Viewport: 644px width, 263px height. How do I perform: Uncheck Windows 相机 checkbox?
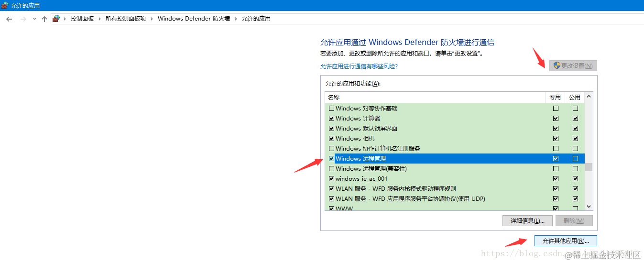tap(331, 139)
